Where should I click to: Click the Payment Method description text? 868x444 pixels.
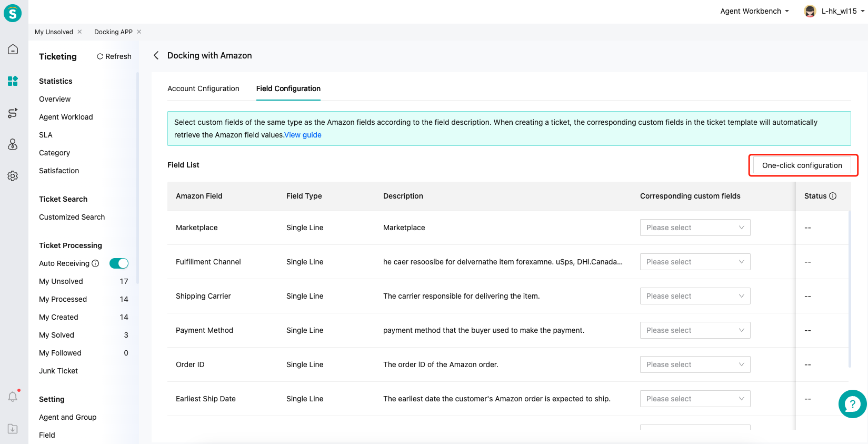pyautogui.click(x=484, y=330)
